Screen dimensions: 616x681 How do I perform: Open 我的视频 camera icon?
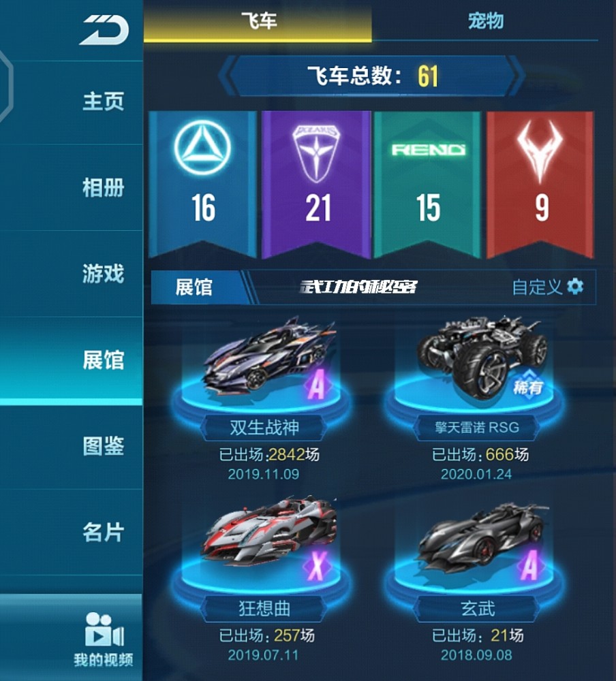point(104,629)
